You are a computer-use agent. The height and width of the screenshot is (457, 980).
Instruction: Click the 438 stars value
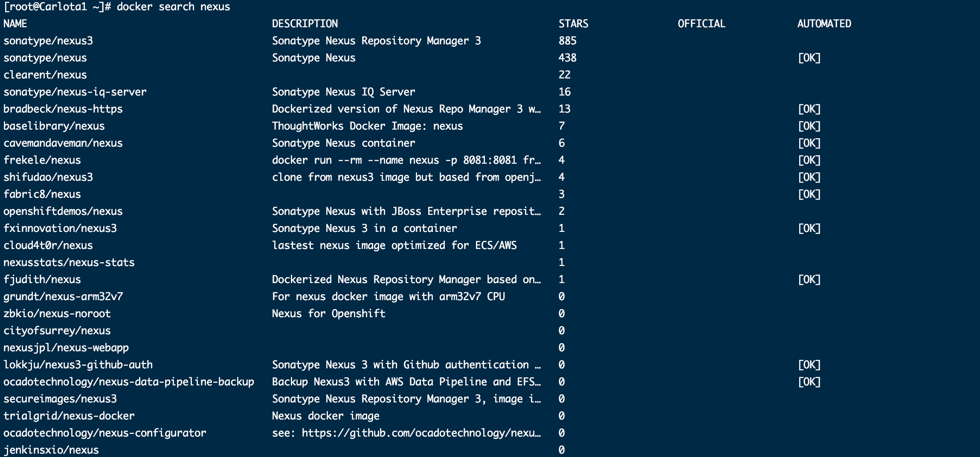pos(568,58)
